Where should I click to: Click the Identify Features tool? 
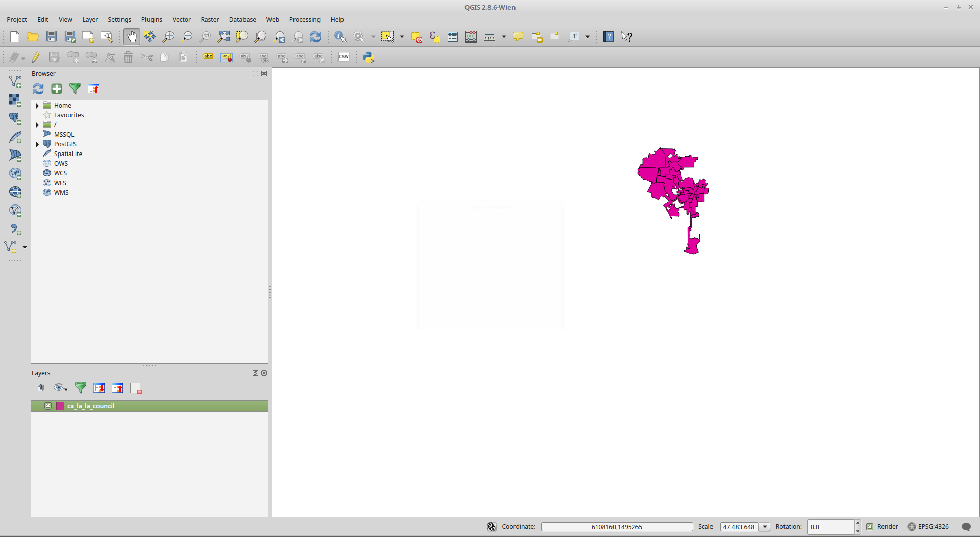click(x=340, y=37)
